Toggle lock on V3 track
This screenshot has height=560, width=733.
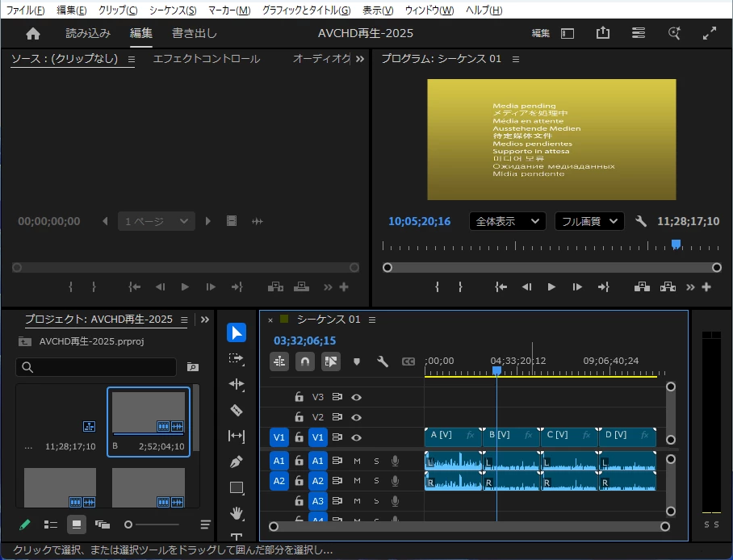(x=299, y=397)
